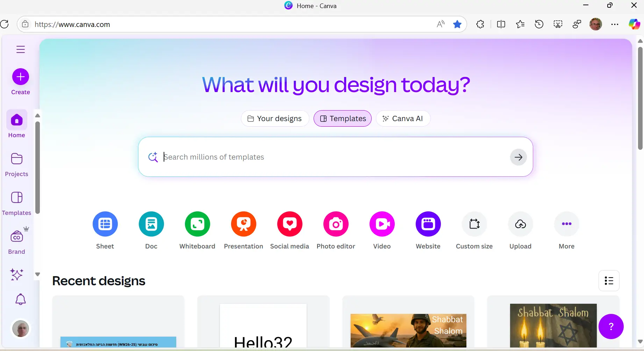Viewport: 644px width, 351px height.
Task: Click the Recent designs heading
Action: coord(99,281)
